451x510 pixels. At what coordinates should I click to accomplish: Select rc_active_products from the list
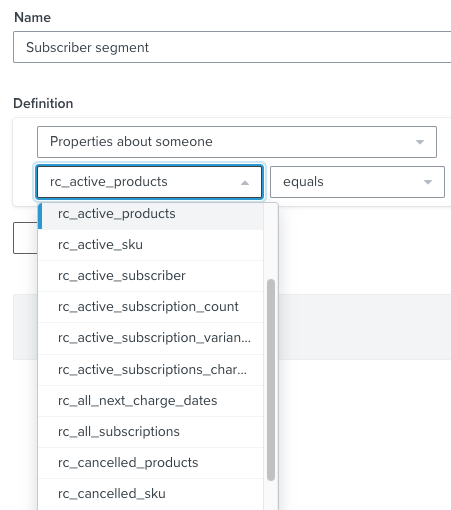(x=151, y=214)
